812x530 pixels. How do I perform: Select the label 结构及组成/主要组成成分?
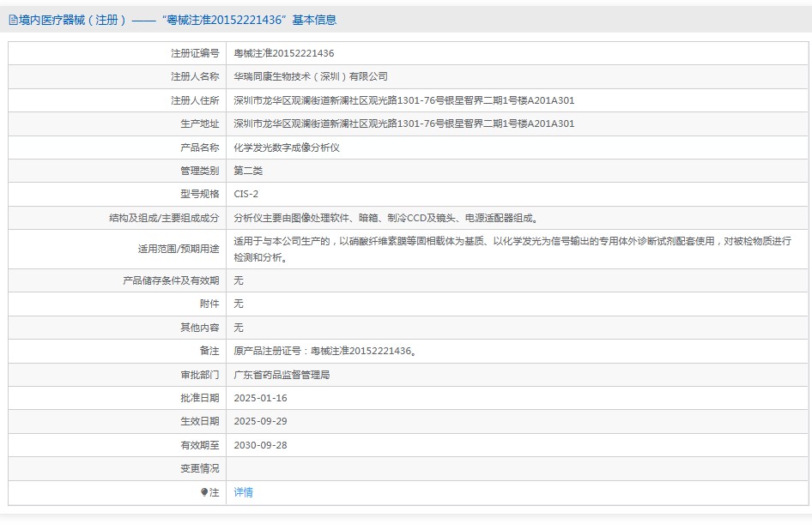[x=164, y=218]
